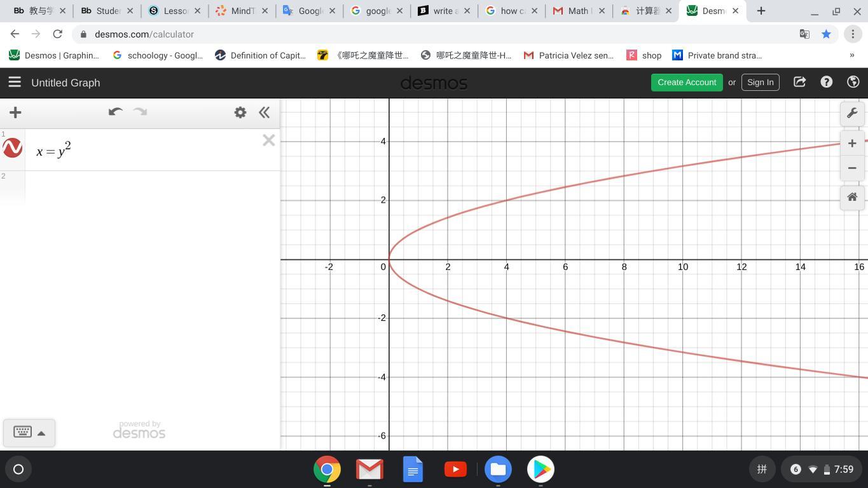
Task: Redo the expression edit
Action: [x=140, y=112]
